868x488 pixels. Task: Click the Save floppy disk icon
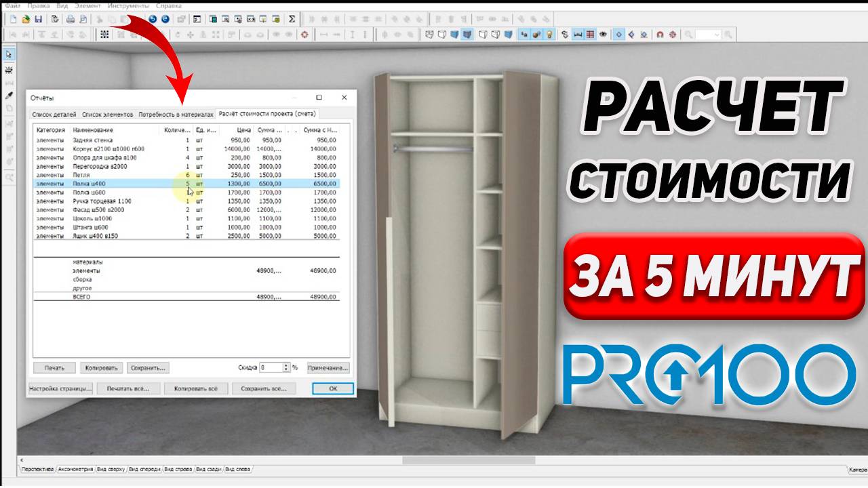click(38, 19)
